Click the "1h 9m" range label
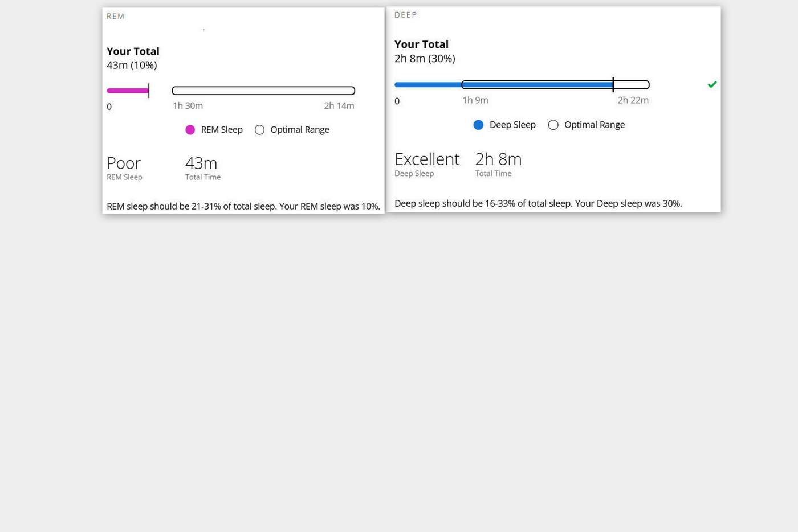The width and height of the screenshot is (798, 532). click(x=475, y=100)
